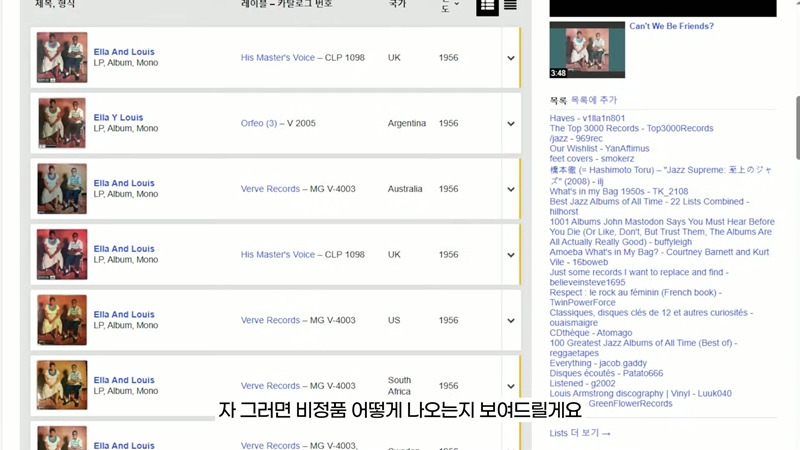Open cover thumbnail of US release

(62, 320)
